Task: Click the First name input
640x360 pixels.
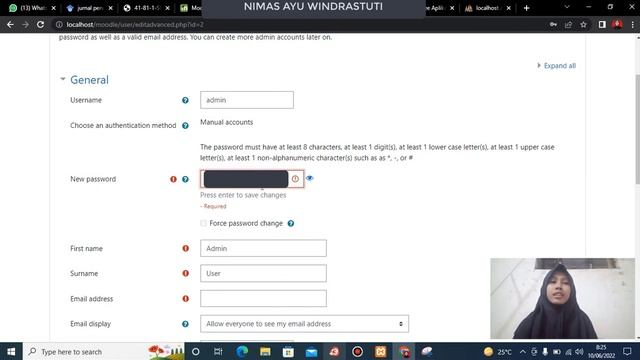Action: [x=263, y=248]
